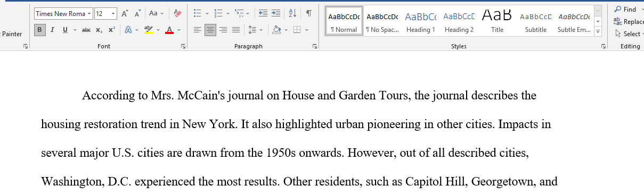
Task: Apply the Subtitle style
Action: [x=536, y=21]
